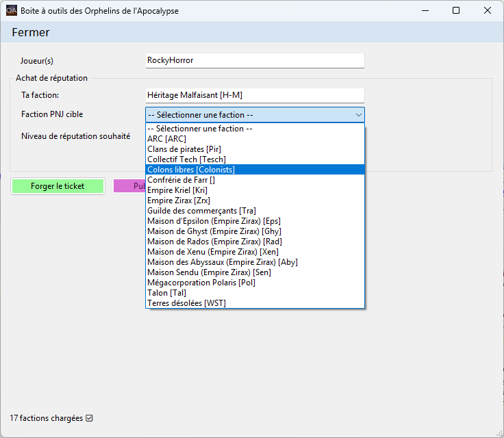Click the OA application icon in title bar

click(11, 11)
